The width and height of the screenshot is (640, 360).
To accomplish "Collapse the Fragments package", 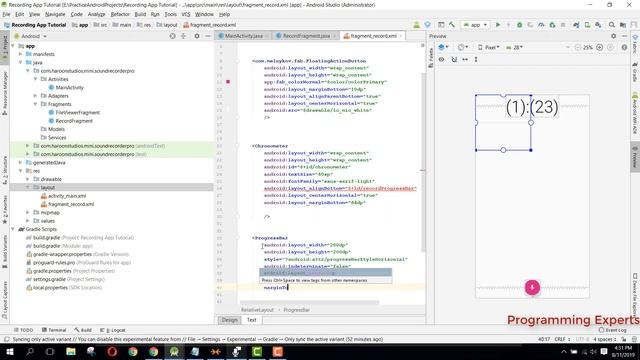I will pyautogui.click(x=35, y=104).
